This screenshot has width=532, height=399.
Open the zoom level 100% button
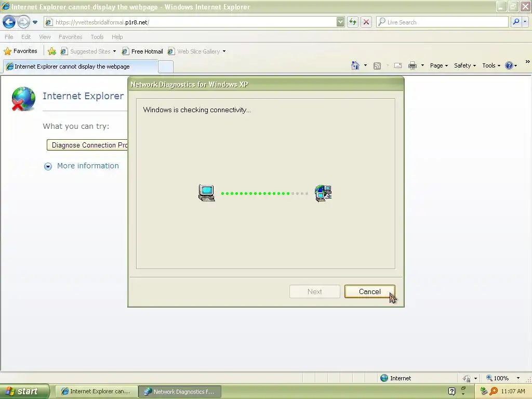(x=497, y=378)
